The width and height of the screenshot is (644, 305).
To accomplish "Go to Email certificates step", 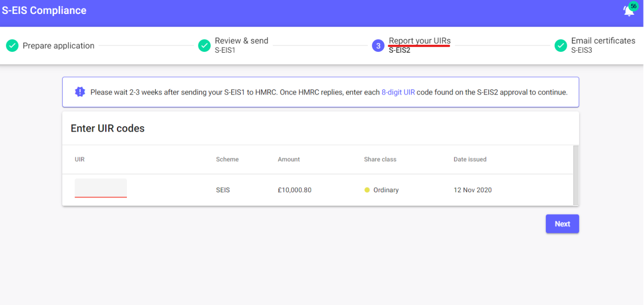I will [x=603, y=41].
